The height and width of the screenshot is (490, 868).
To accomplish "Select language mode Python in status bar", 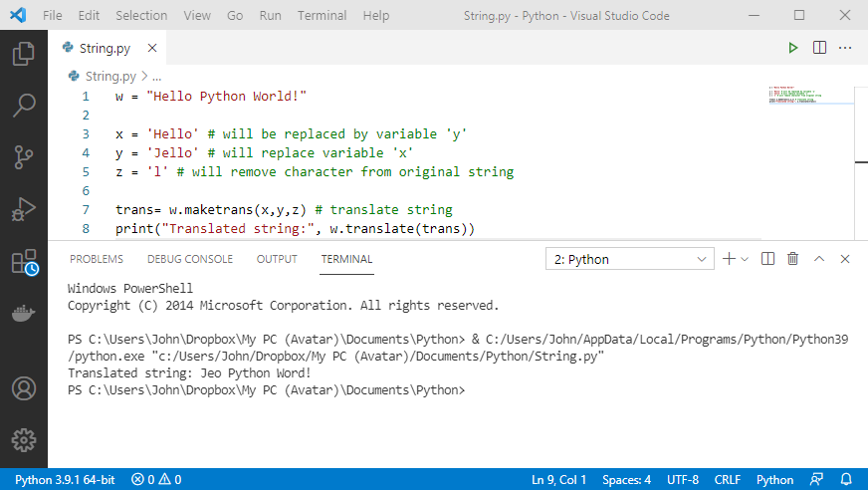I will point(775,479).
